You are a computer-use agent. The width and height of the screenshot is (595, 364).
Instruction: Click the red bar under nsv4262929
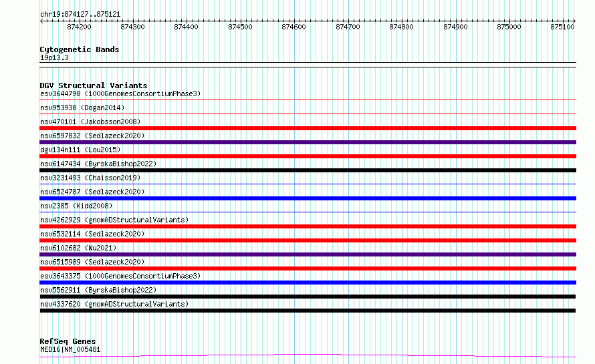click(x=308, y=226)
